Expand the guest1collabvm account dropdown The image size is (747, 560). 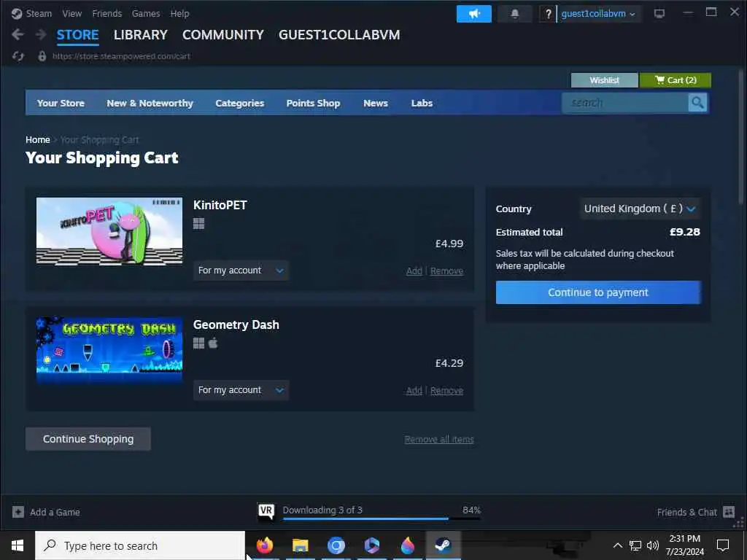598,14
